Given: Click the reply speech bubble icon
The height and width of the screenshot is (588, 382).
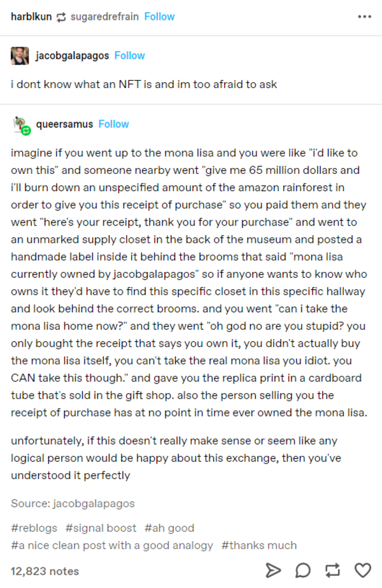Looking at the screenshot, I should click(303, 570).
